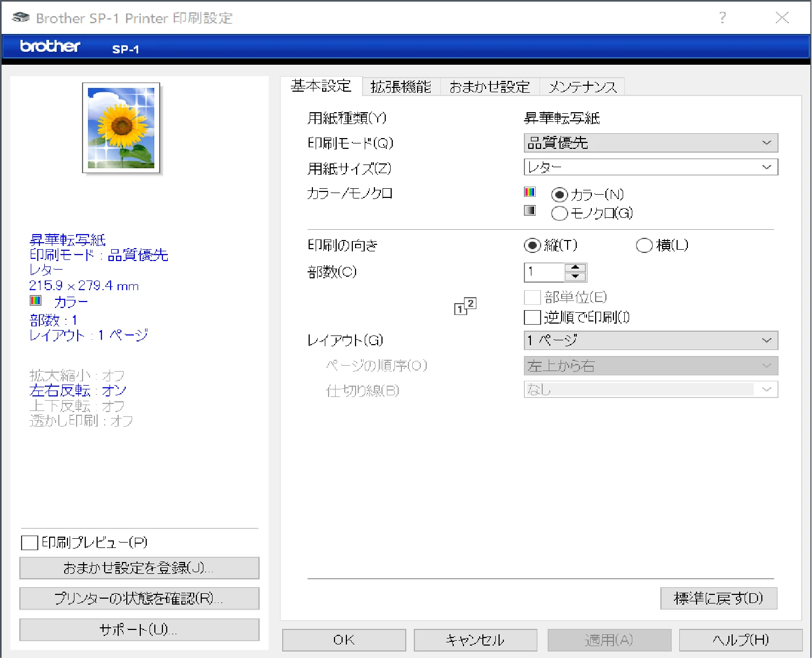Click the 昇華転写紙 paper type value

coord(562,118)
